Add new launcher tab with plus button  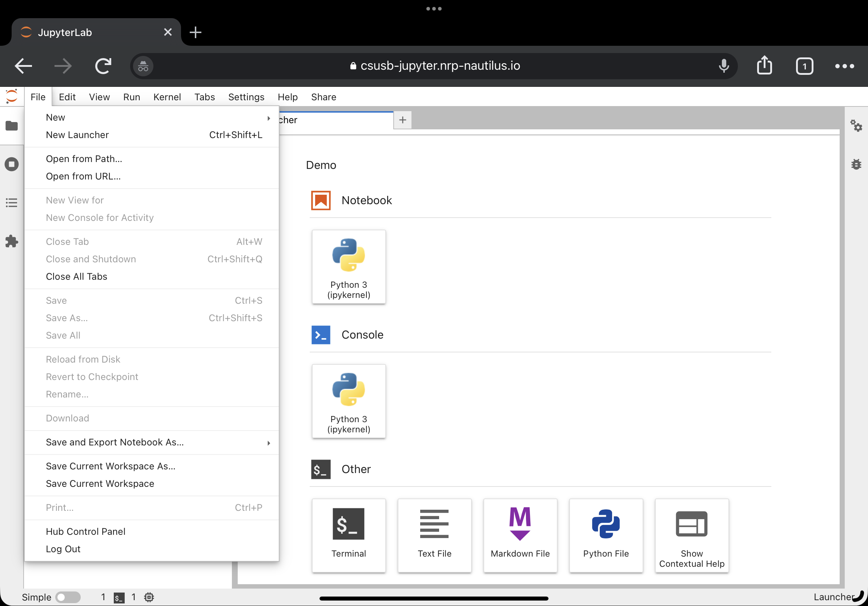click(403, 120)
